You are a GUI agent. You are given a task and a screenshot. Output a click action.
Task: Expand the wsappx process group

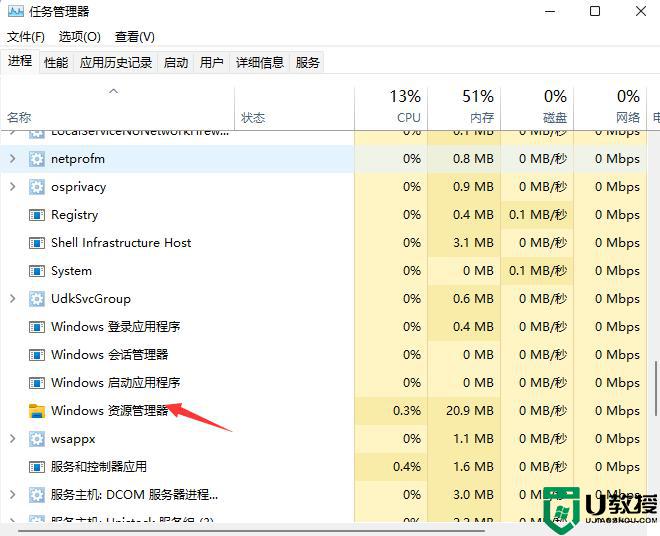tap(12, 439)
